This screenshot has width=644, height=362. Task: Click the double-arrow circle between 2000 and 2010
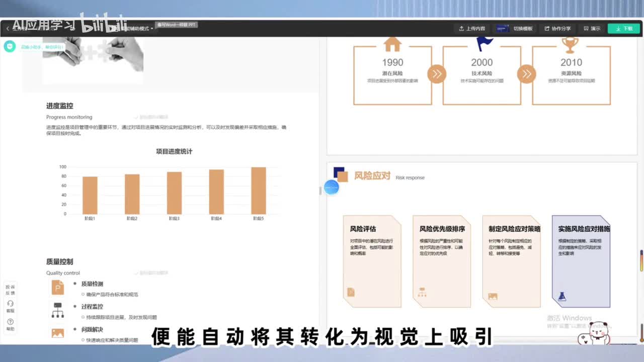pos(526,74)
